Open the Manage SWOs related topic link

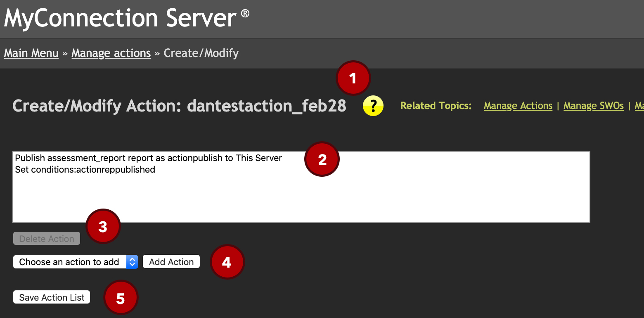point(594,106)
